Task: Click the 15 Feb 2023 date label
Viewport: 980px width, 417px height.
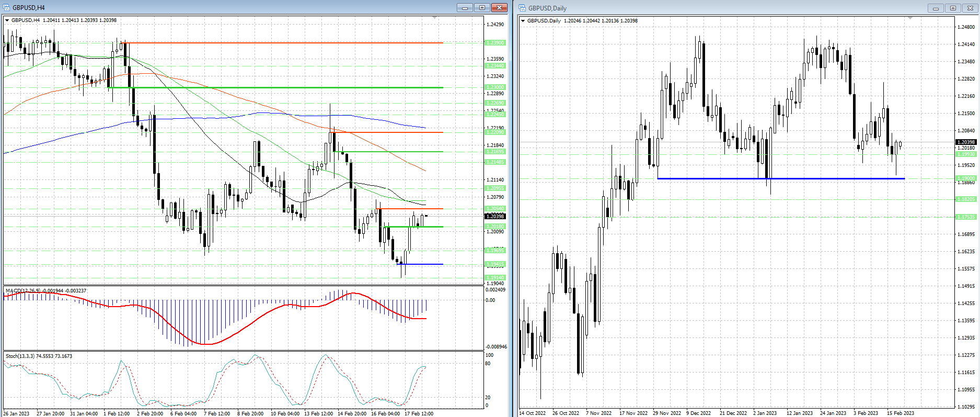Action: point(901,413)
